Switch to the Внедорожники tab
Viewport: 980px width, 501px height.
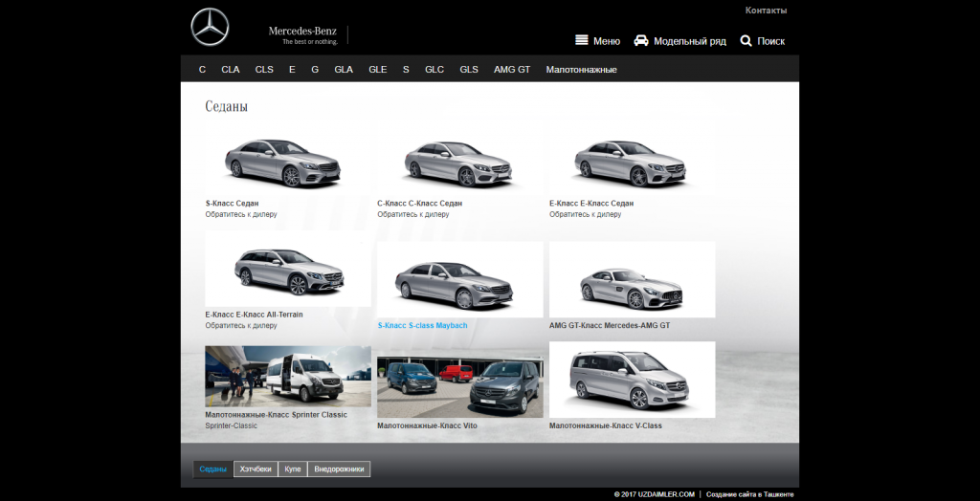(339, 469)
